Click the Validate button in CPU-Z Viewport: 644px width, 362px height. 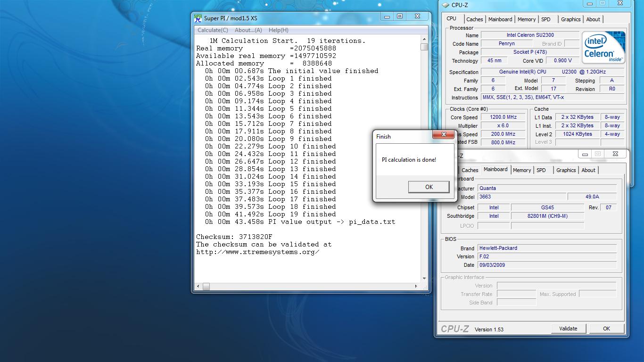click(x=568, y=329)
